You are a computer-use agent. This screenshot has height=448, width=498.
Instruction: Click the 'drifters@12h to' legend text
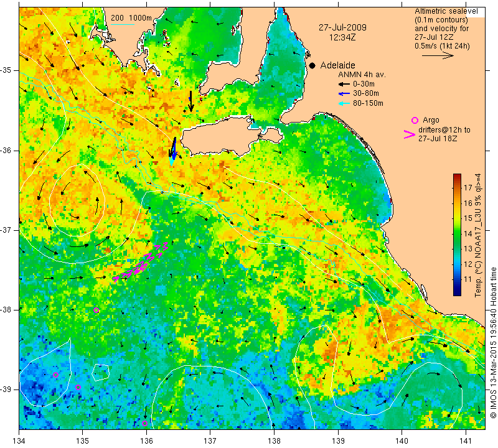tap(444, 130)
